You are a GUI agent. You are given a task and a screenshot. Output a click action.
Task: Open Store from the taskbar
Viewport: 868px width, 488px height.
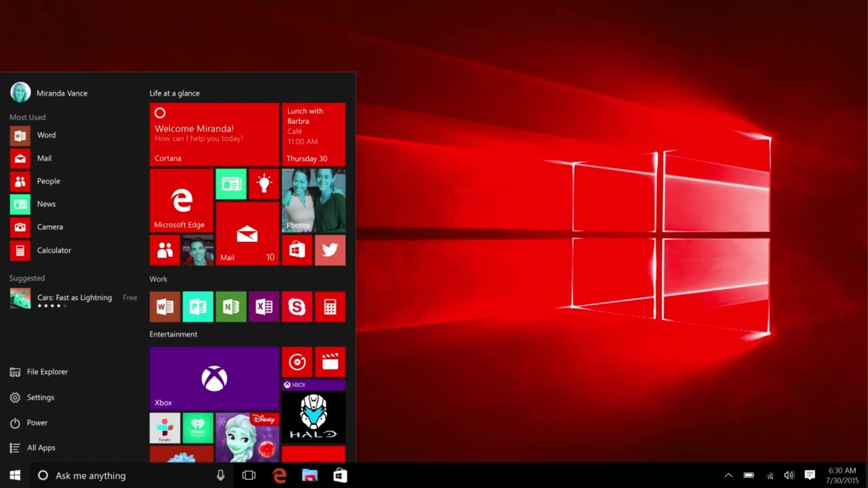[x=340, y=475]
